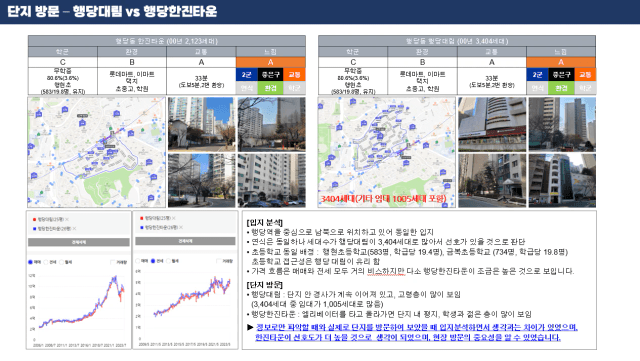The image size is (640, 361).
Task: Click orange grade A cell in 한진타운 table
Action: [x=271, y=62]
